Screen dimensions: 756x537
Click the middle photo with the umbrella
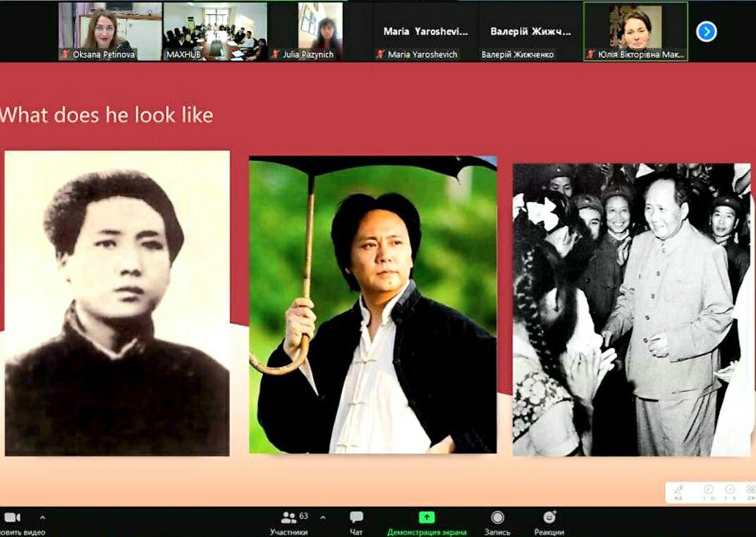click(372, 304)
